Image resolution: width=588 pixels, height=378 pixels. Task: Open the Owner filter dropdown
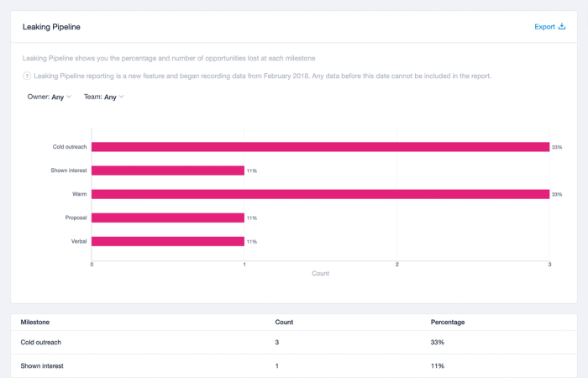click(x=50, y=97)
